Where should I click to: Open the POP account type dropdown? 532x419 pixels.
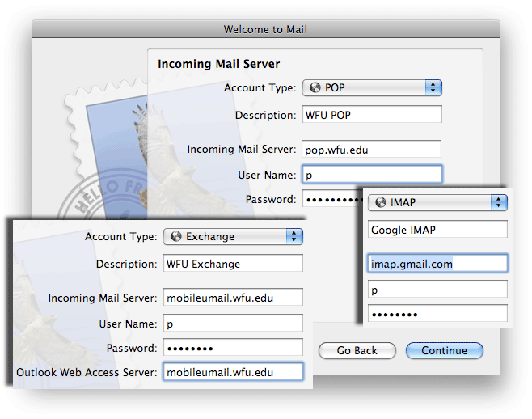pyautogui.click(x=372, y=87)
